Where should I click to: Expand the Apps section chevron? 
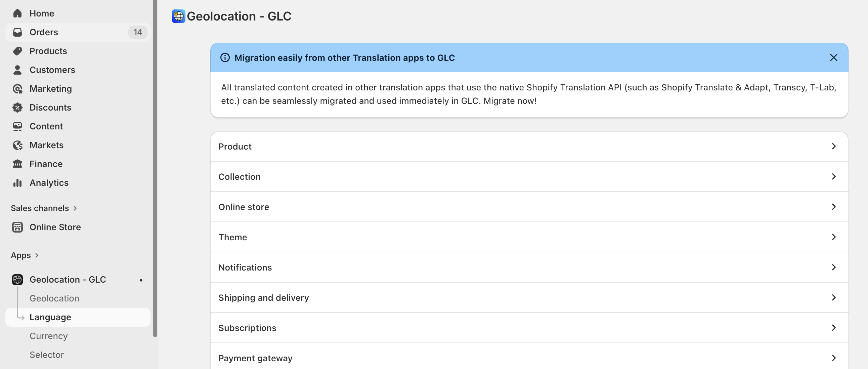(37, 255)
